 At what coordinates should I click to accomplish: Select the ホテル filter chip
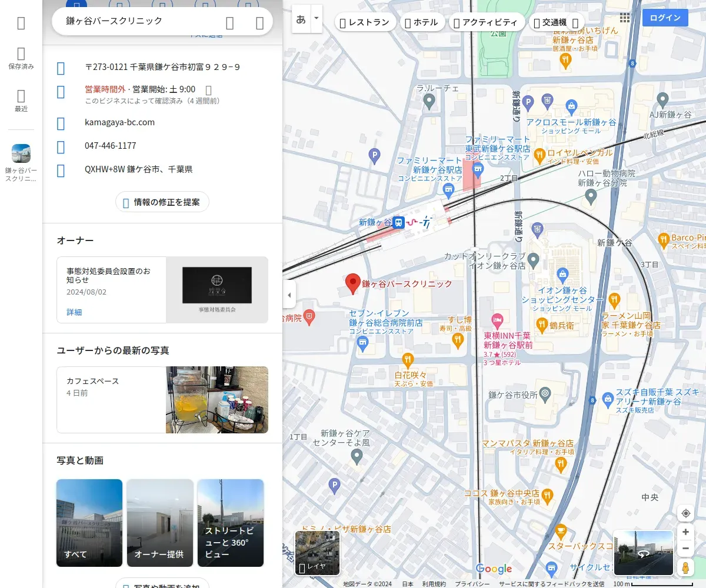coord(422,22)
